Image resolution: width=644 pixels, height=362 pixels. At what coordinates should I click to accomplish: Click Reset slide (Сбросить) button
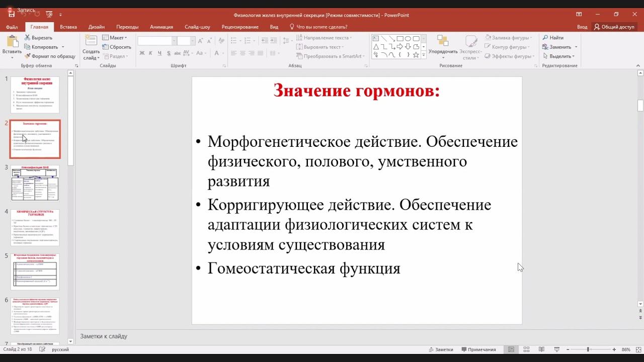coord(117,47)
